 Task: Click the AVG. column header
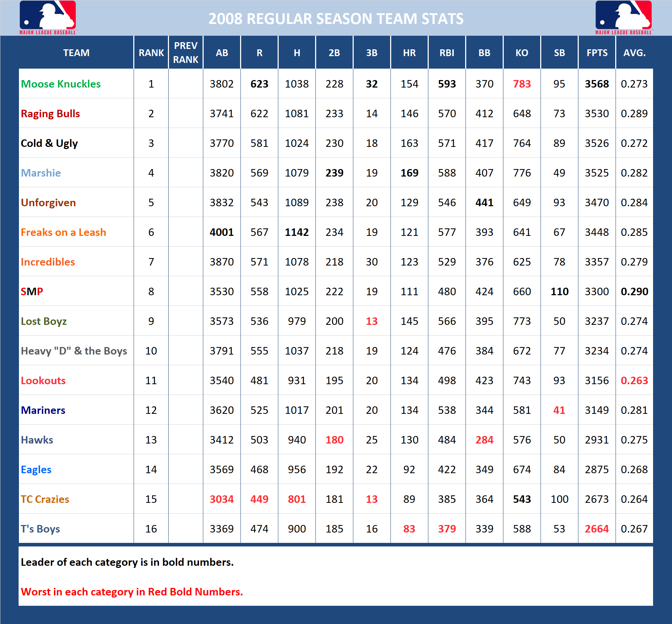coord(634,53)
